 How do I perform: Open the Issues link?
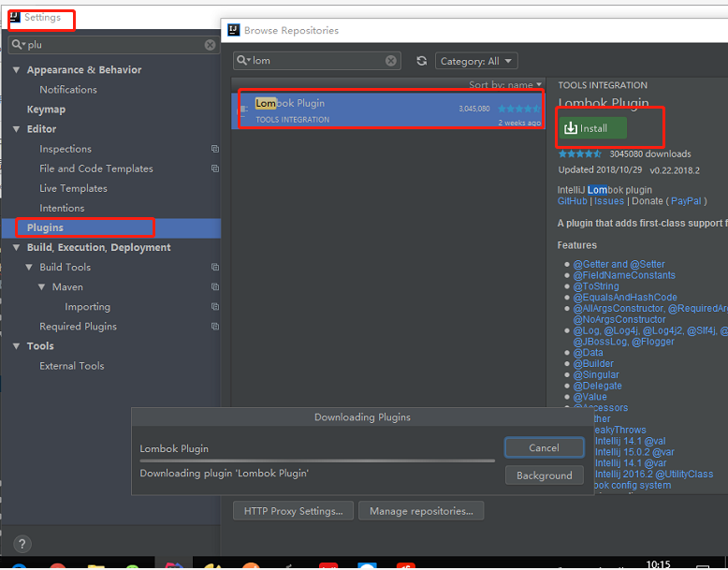tap(608, 201)
